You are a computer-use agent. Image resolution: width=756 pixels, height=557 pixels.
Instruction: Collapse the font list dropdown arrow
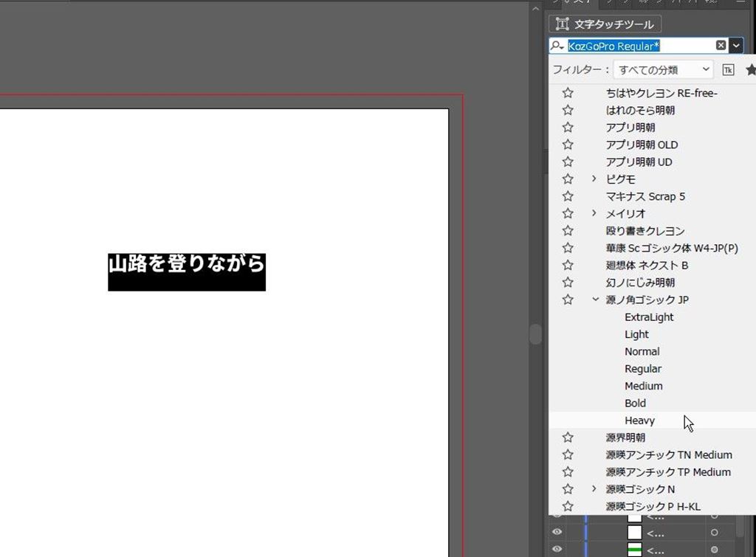click(x=736, y=46)
